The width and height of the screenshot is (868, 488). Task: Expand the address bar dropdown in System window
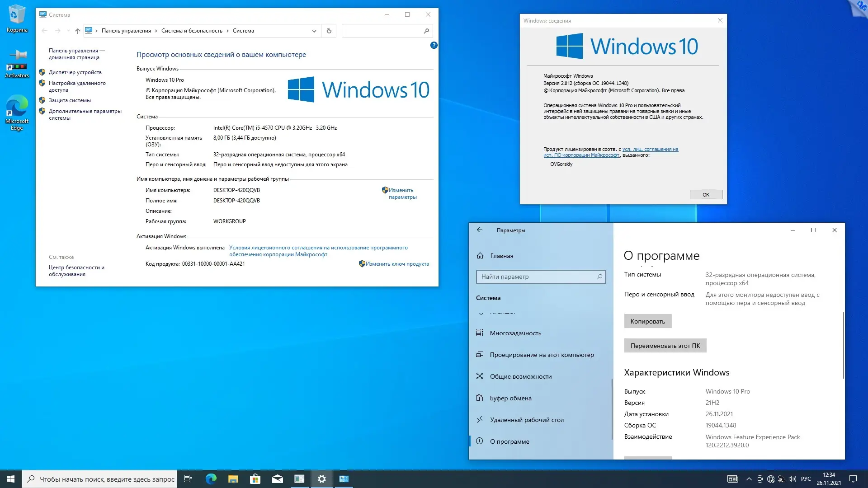pyautogui.click(x=314, y=31)
